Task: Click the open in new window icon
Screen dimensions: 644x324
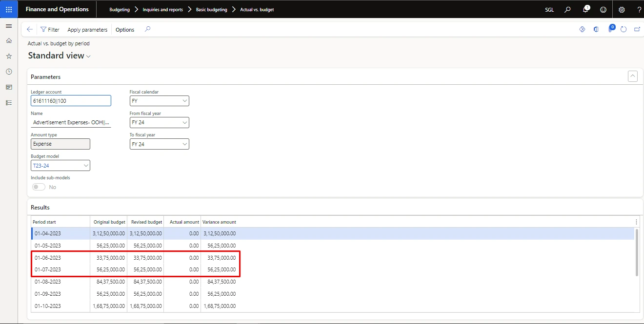Action: pyautogui.click(x=637, y=29)
